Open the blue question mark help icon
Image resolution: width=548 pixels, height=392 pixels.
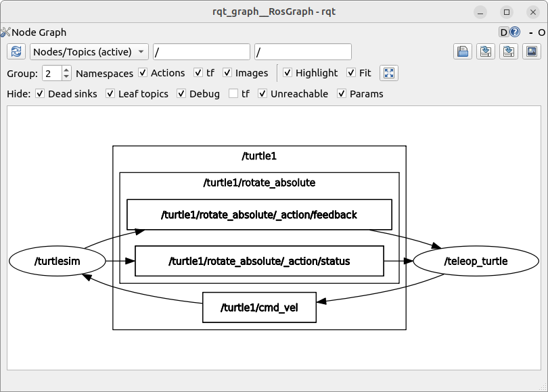(x=515, y=32)
